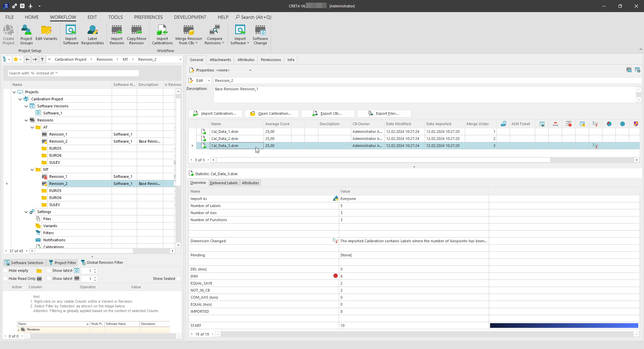644x349 pixels.
Task: Click the Export CBs... button
Action: coord(328,113)
